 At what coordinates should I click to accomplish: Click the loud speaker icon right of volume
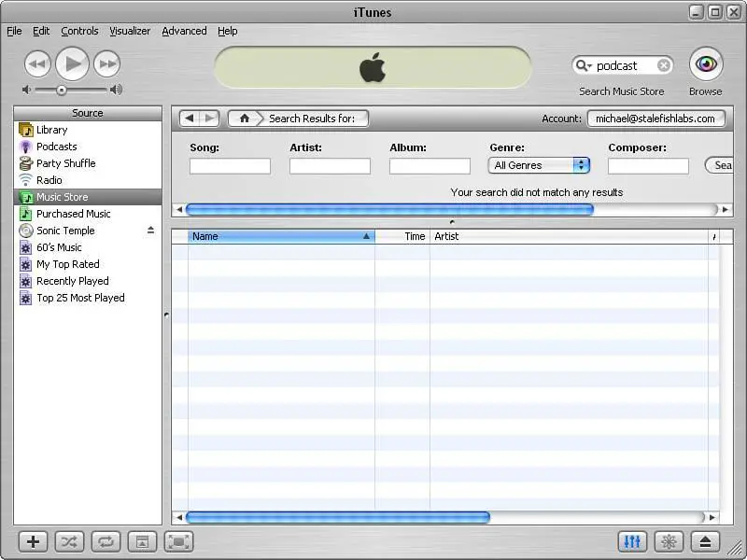(x=116, y=90)
